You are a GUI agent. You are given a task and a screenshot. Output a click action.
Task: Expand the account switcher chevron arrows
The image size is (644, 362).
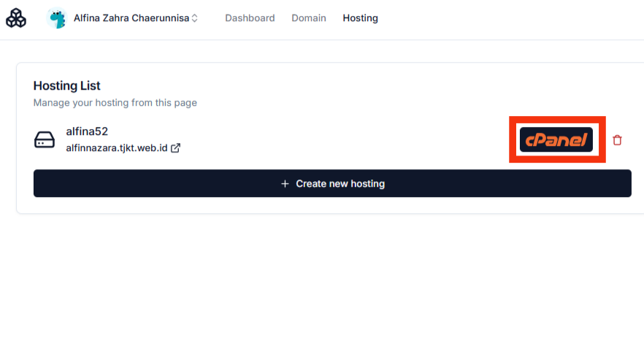coord(194,19)
